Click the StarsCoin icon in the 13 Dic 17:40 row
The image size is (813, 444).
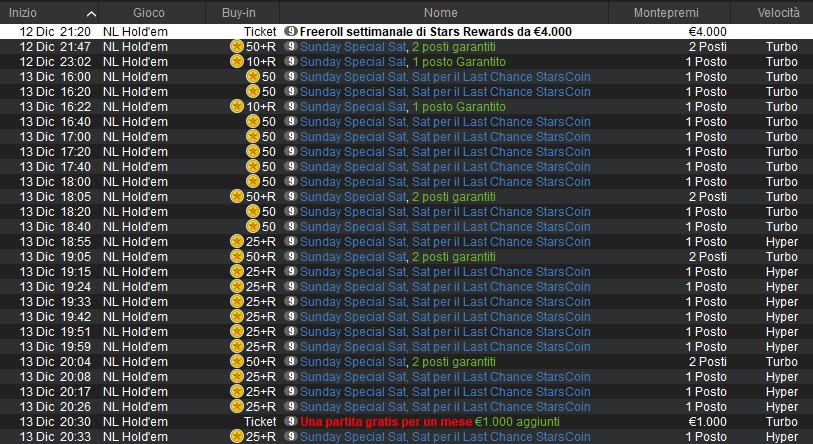point(253,167)
